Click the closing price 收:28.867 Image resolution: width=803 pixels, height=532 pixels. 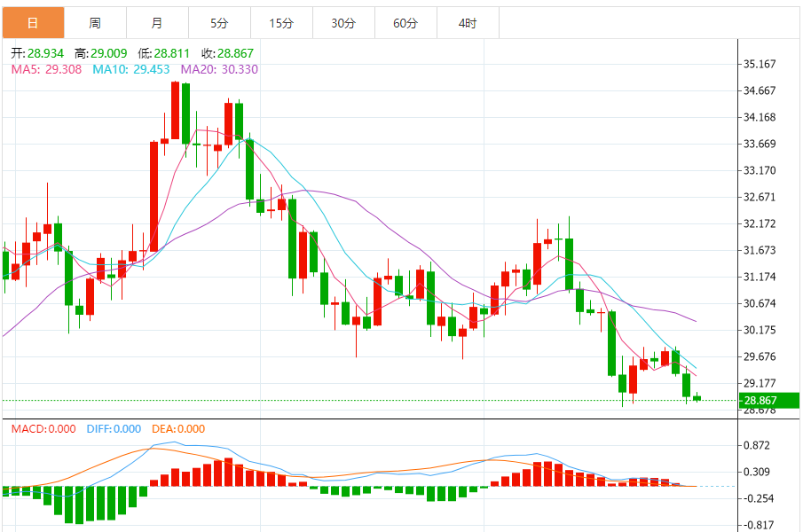tap(227, 53)
